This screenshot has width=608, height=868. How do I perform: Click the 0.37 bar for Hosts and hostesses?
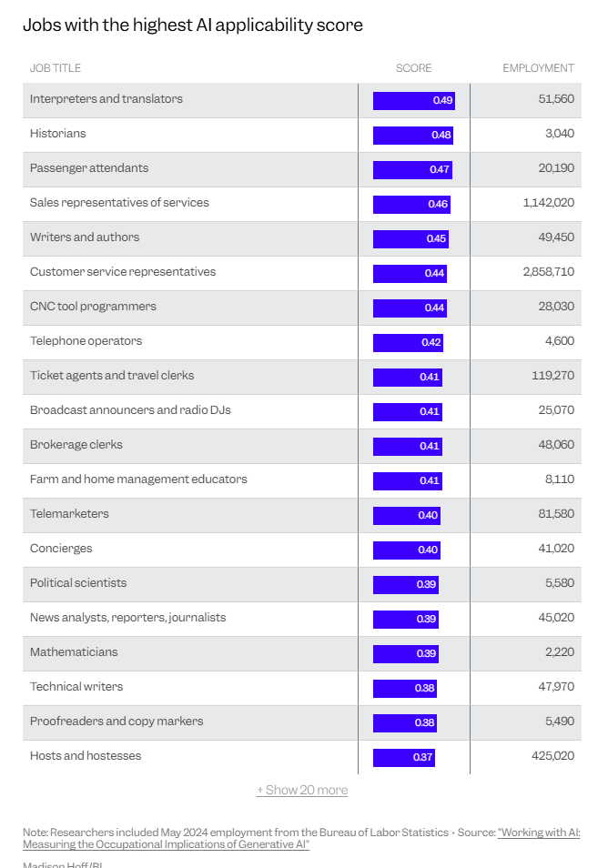click(404, 757)
